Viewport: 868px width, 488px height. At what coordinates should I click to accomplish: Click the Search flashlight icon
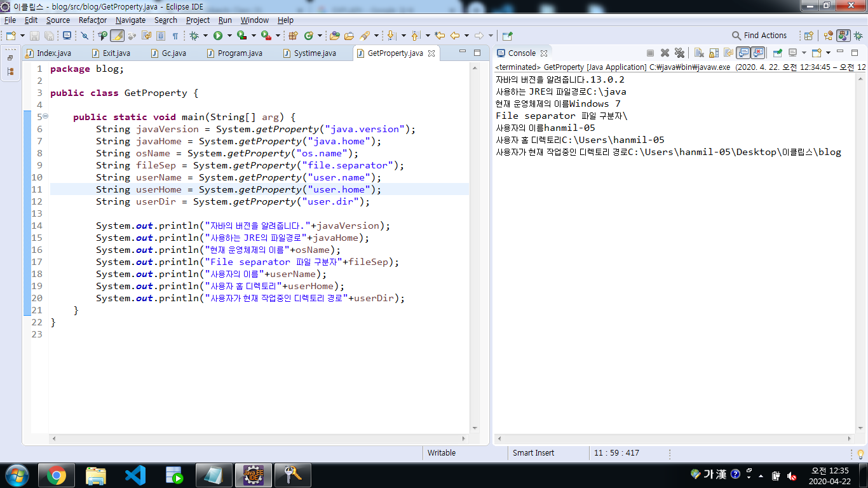[x=365, y=36]
